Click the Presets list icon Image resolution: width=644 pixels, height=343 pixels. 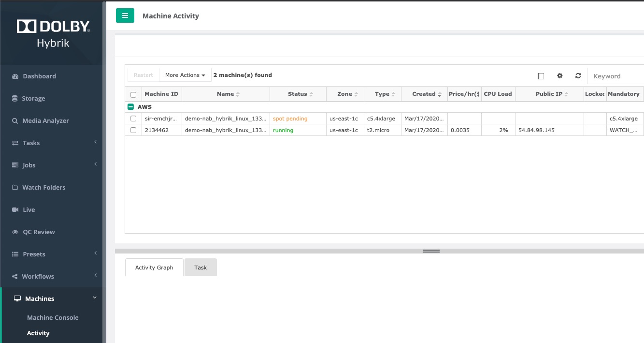pyautogui.click(x=15, y=254)
